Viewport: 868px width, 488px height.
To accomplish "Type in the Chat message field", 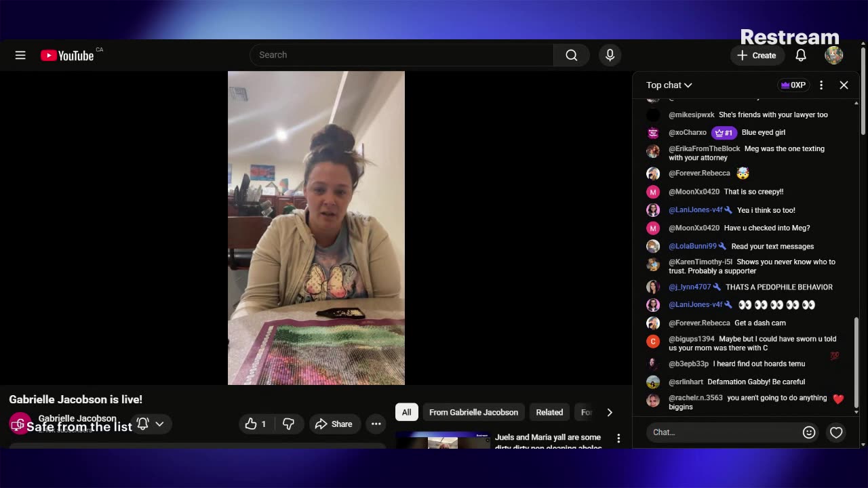I will (724, 432).
